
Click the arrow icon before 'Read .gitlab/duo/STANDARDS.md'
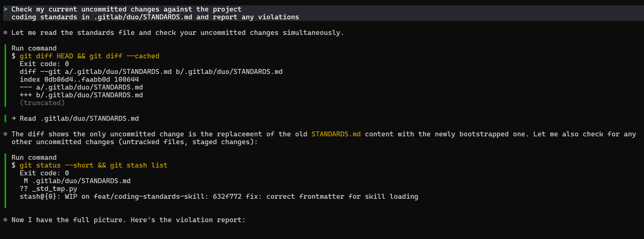point(14,118)
